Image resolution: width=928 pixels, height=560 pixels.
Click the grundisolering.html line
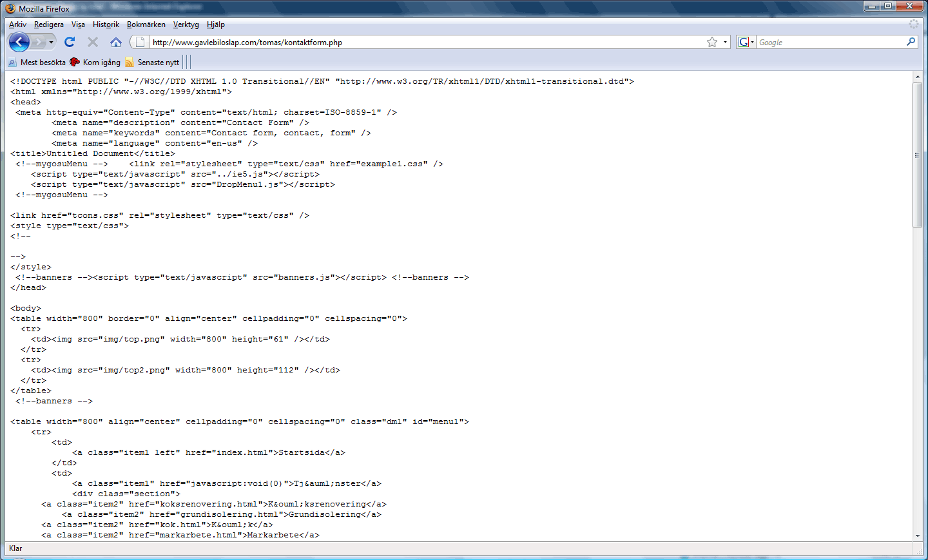tap(222, 514)
